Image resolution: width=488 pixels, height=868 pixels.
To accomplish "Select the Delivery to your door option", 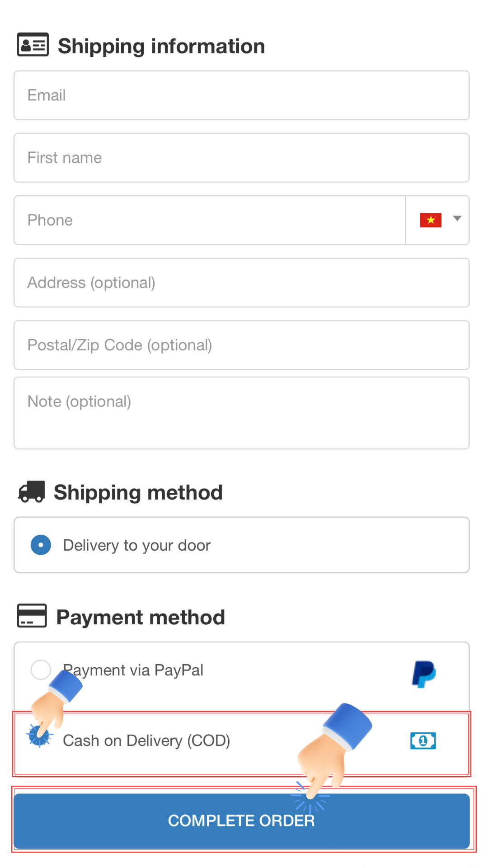I will pyautogui.click(x=41, y=545).
